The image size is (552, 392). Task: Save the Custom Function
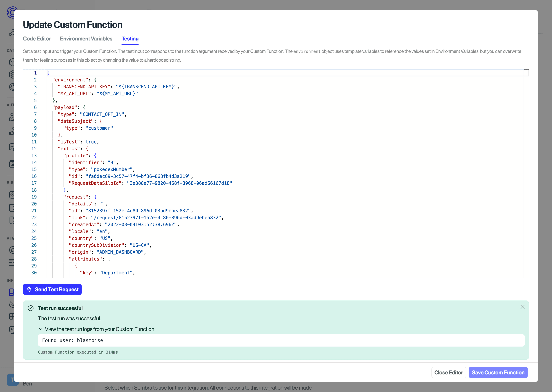pos(498,372)
